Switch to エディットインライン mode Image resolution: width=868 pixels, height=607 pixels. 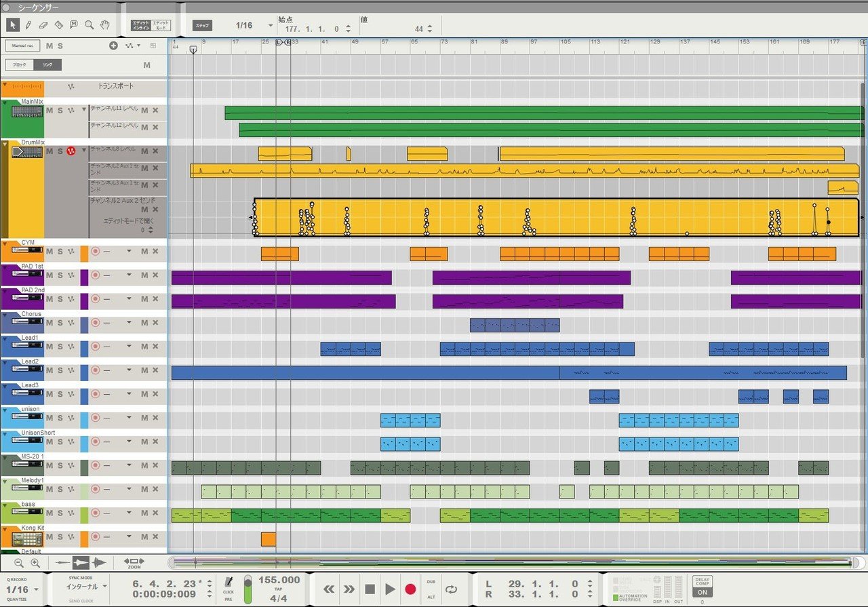point(141,26)
